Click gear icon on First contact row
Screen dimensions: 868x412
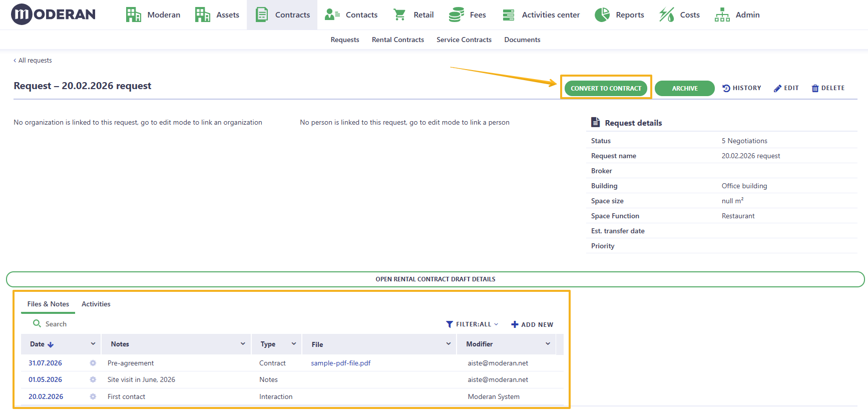tap(93, 396)
